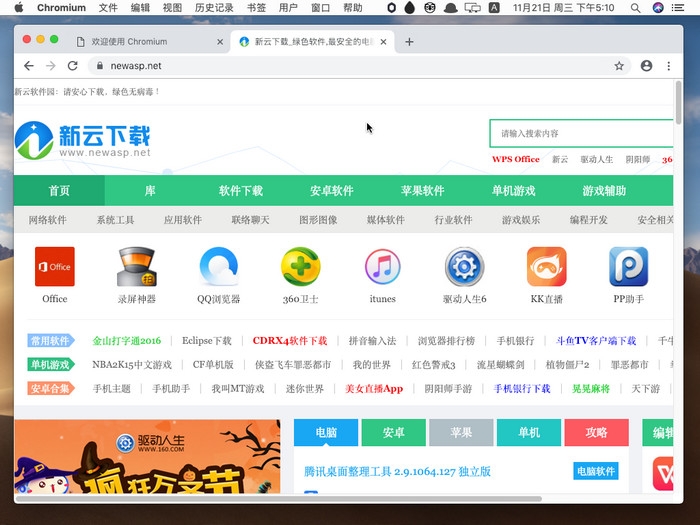
Task: Open the KK直播 app icon
Action: coord(547,267)
